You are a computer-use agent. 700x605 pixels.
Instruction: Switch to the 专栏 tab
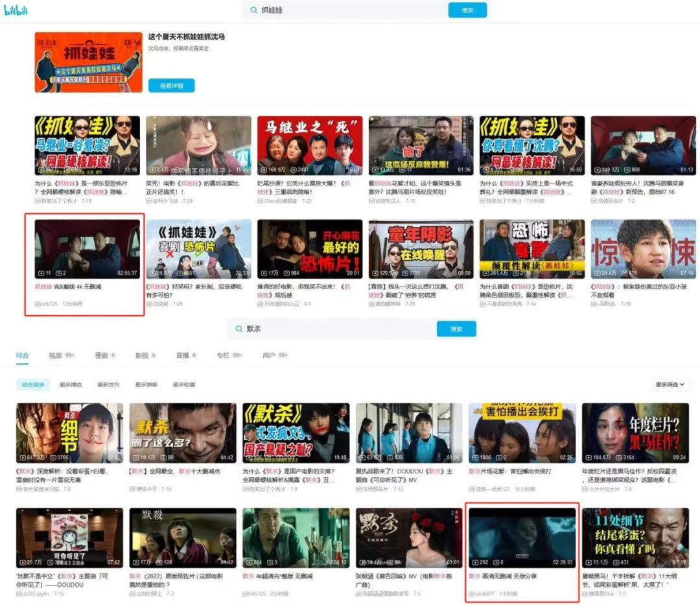[229, 355]
